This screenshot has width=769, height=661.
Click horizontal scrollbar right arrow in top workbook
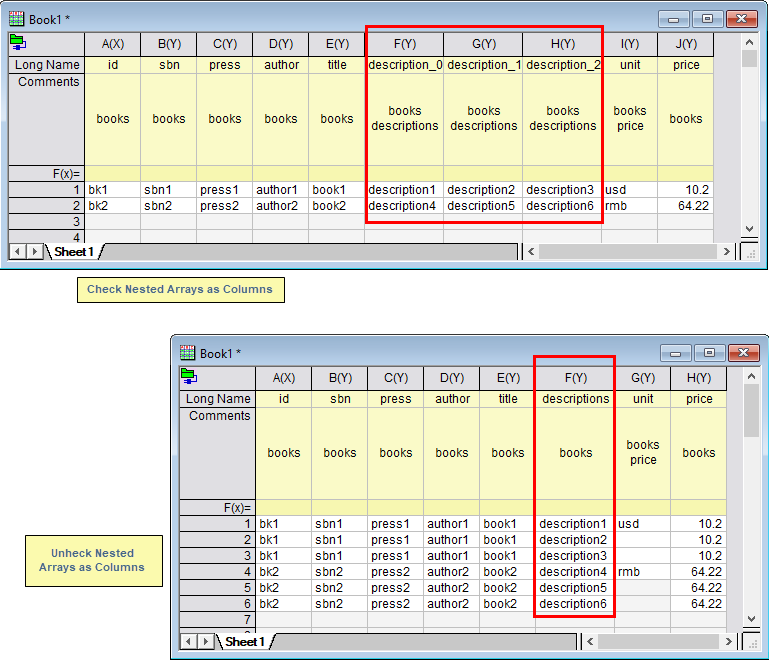coord(726,252)
